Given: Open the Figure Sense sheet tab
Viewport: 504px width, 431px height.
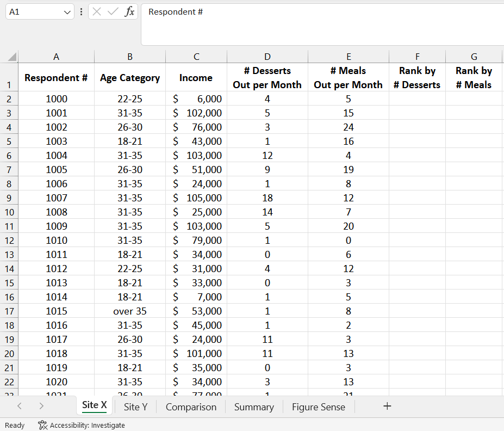Looking at the screenshot, I should click(x=318, y=406).
